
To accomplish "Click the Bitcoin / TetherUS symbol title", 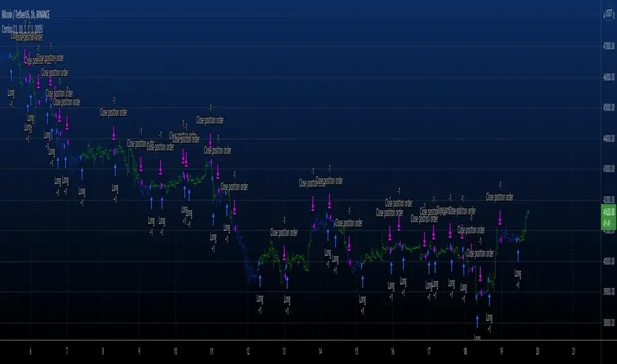I will (x=26, y=15).
